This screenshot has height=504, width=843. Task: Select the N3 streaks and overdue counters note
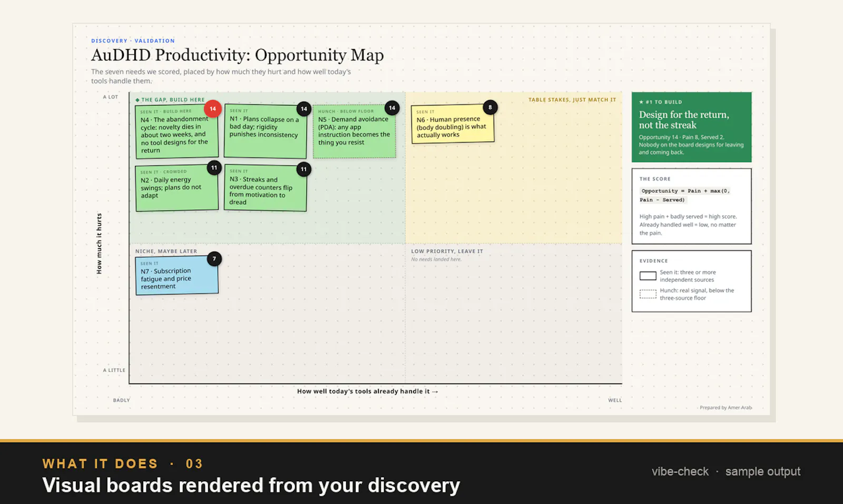[x=266, y=188]
